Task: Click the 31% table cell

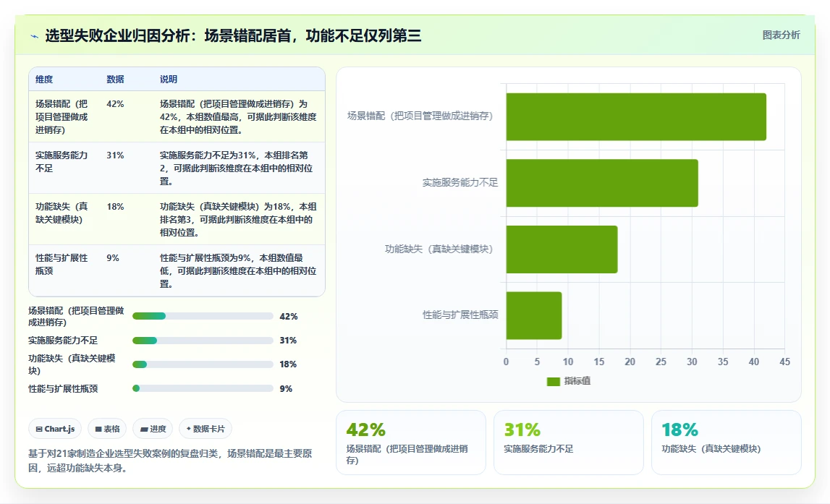Action: (115, 155)
